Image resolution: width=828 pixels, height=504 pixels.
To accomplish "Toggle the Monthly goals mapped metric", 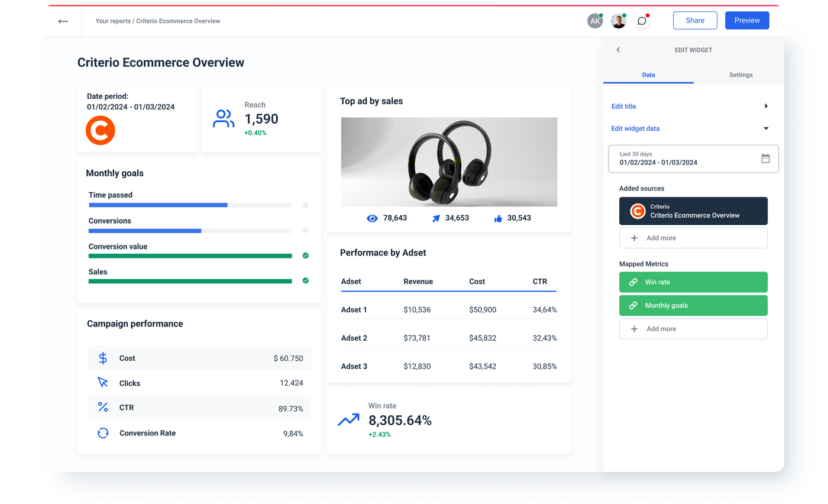I will point(693,305).
